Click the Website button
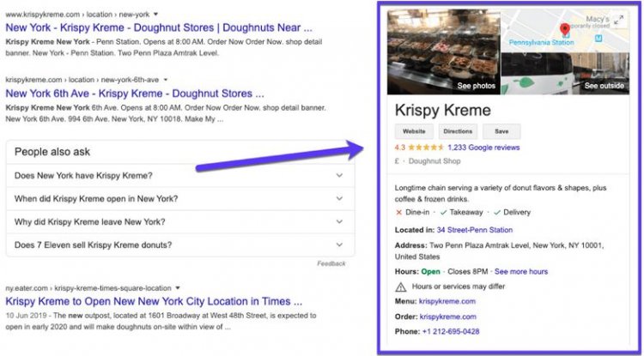The height and width of the screenshot is (356, 644). point(414,131)
